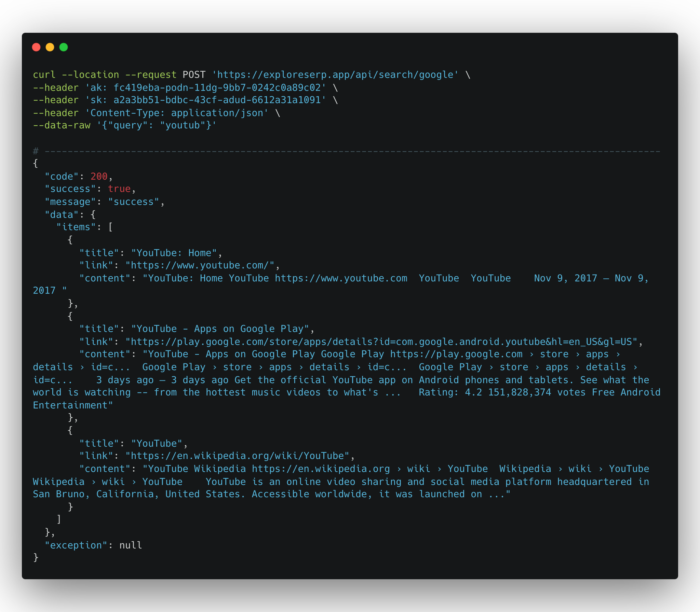This screenshot has width=700, height=612.
Task: Click the 'ak: fc419eba-podn-11dg-9bb7-0242c0a89c02' header value
Action: 206,88
